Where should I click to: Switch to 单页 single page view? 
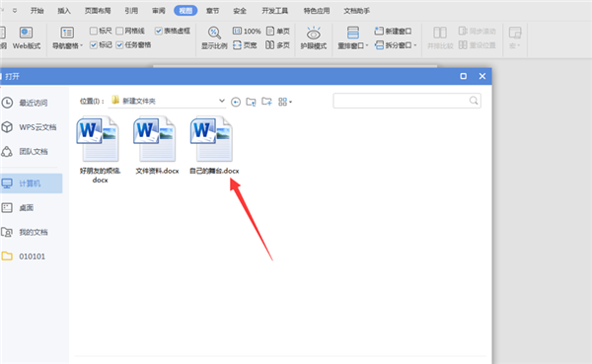(278, 31)
